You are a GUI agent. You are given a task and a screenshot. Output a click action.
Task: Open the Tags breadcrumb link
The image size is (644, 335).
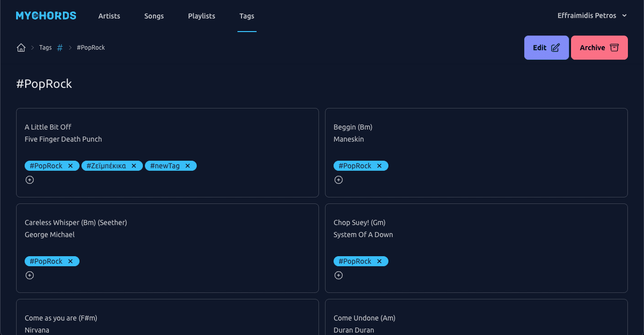[x=45, y=47]
